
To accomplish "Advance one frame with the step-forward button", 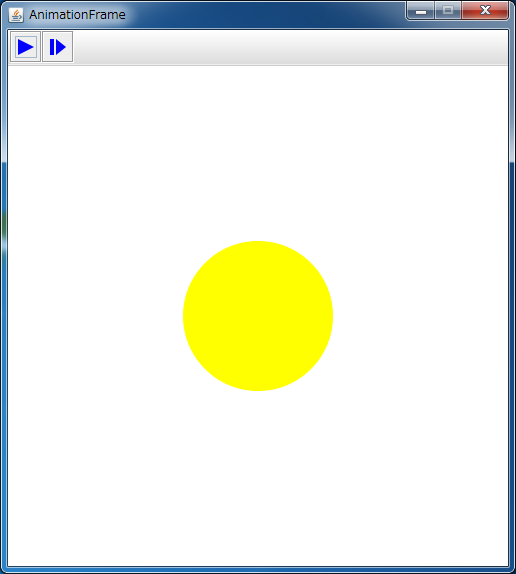I will coord(57,47).
